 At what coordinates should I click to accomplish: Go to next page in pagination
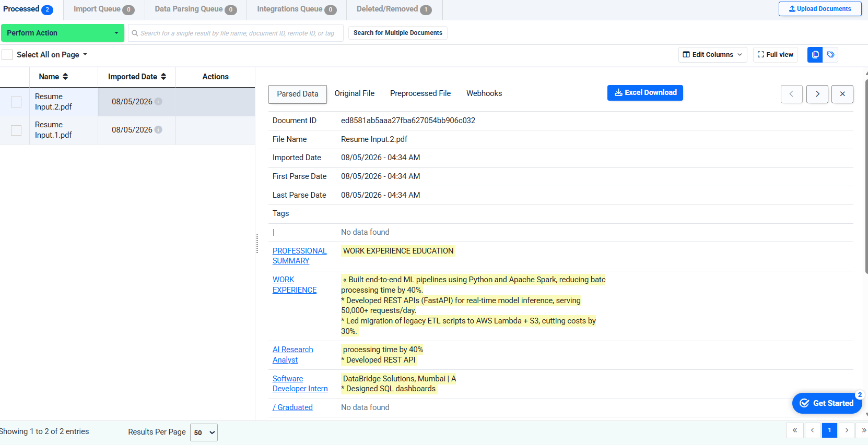pyautogui.click(x=847, y=430)
